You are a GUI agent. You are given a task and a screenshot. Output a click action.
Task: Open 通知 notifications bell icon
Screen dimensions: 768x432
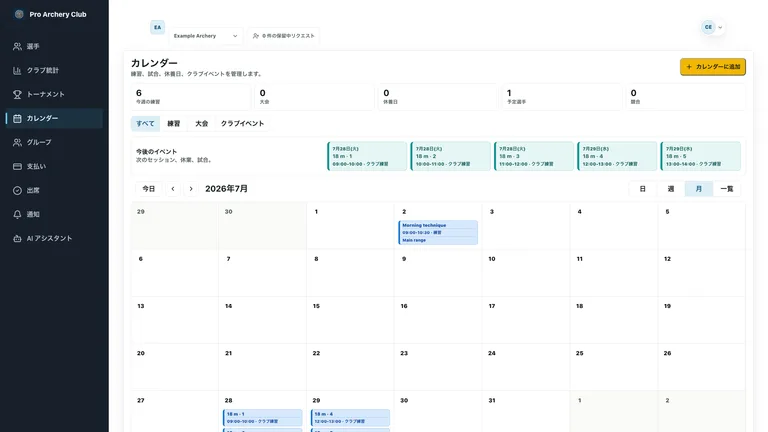tap(17, 215)
